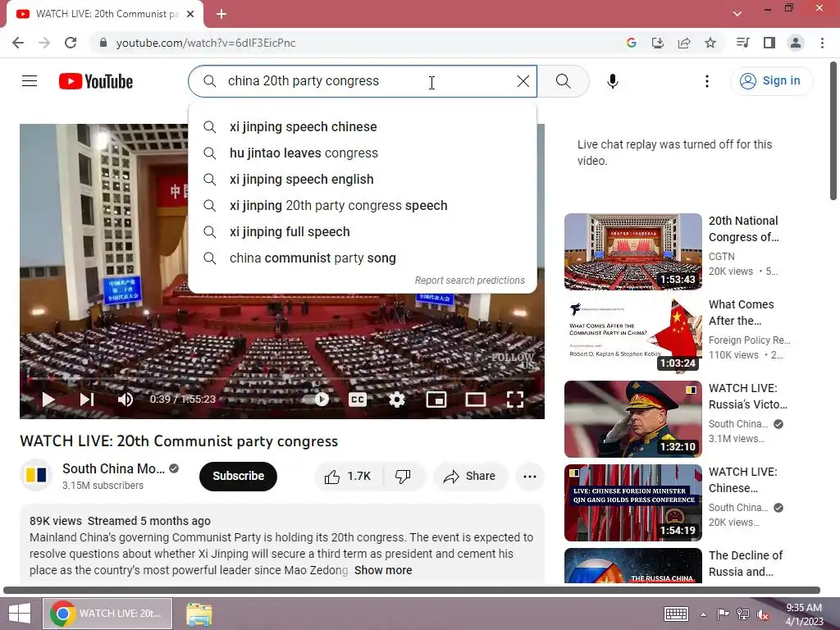Play the video
The image size is (840, 630).
point(48,399)
